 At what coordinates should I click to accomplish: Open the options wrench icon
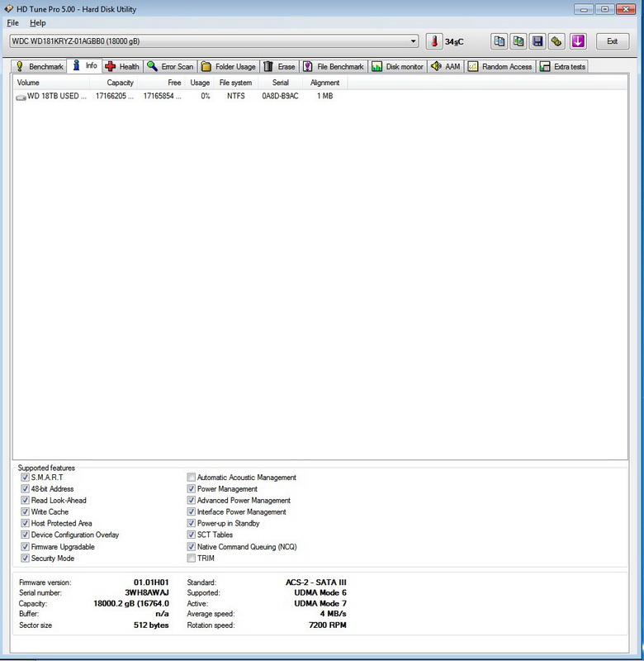(x=556, y=41)
